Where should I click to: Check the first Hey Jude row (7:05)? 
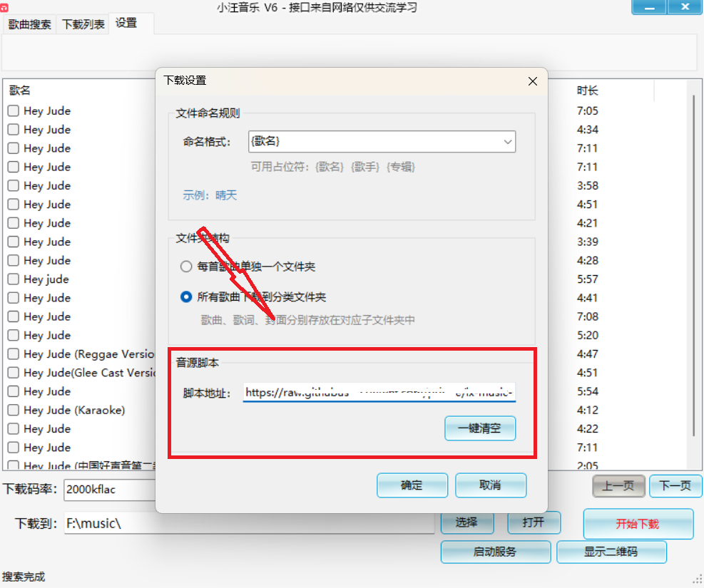(x=14, y=110)
